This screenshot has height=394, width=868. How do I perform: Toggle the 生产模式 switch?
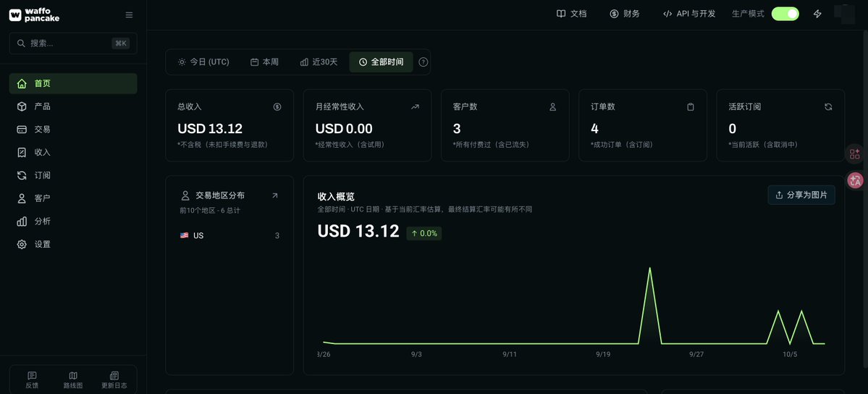785,14
